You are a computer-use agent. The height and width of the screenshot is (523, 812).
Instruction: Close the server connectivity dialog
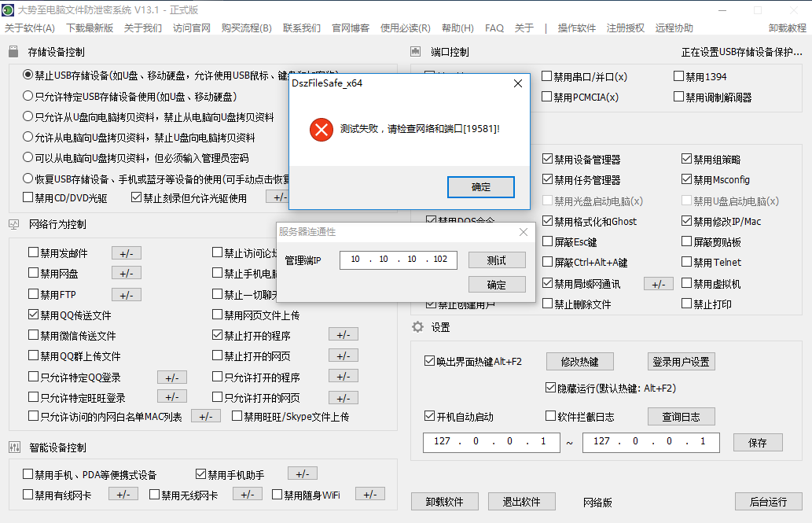pos(524,232)
